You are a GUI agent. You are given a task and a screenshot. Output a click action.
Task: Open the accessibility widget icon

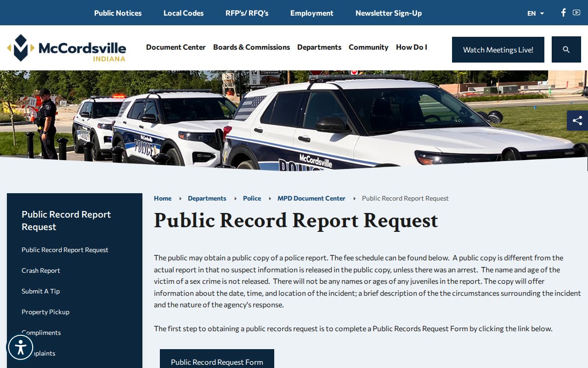point(21,347)
